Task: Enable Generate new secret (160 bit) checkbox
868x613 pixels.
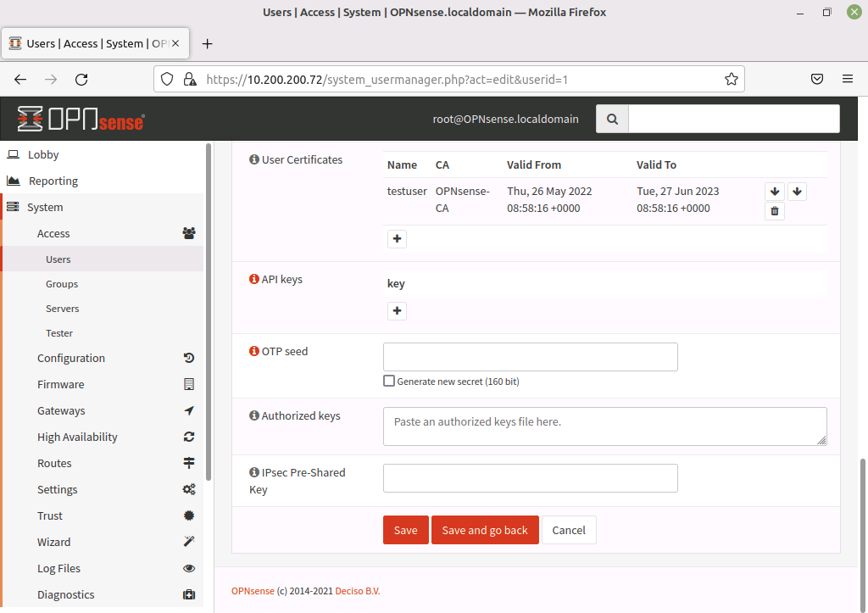Action: pyautogui.click(x=389, y=382)
